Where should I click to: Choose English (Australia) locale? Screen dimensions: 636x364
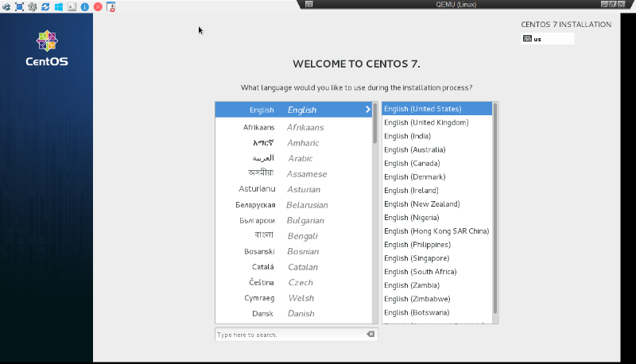click(436, 149)
